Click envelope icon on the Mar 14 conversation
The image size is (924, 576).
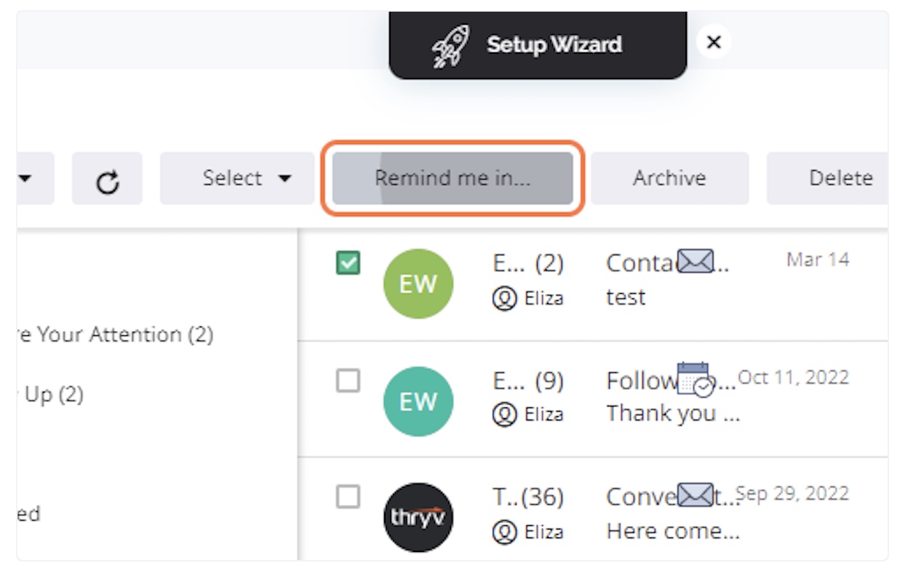tap(696, 260)
